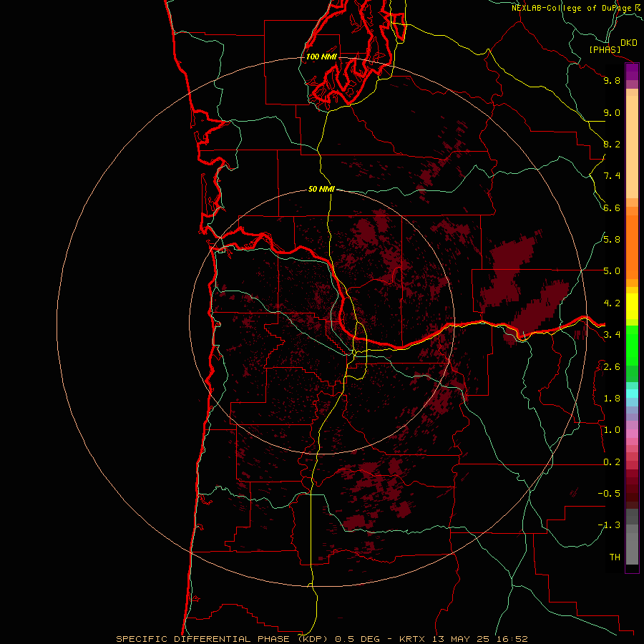Viewport: 644px width, 644px height.
Task: Click the -1.3 color scale label
Action: [609, 525]
